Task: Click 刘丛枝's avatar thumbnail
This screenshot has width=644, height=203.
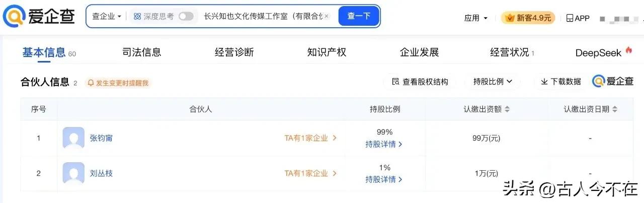Action: (73, 173)
